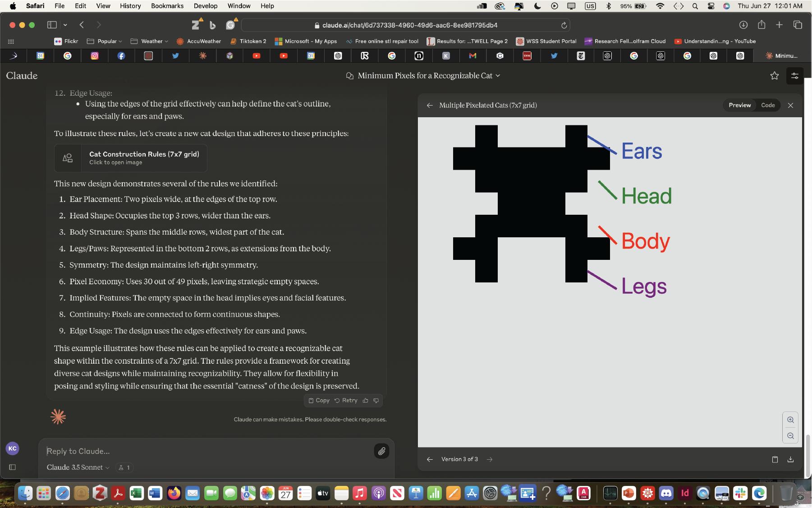Switch artifact view to Preview

click(739, 105)
